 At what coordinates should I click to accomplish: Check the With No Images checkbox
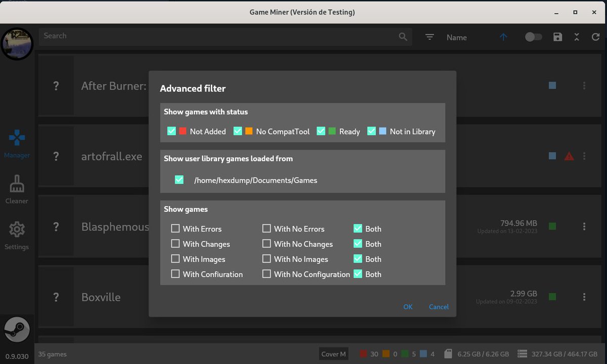click(x=267, y=259)
